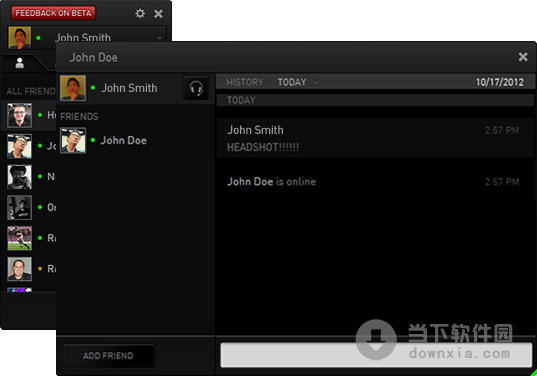This screenshot has width=537, height=376.
Task: Close the John Doe chat window
Action: coord(523,57)
